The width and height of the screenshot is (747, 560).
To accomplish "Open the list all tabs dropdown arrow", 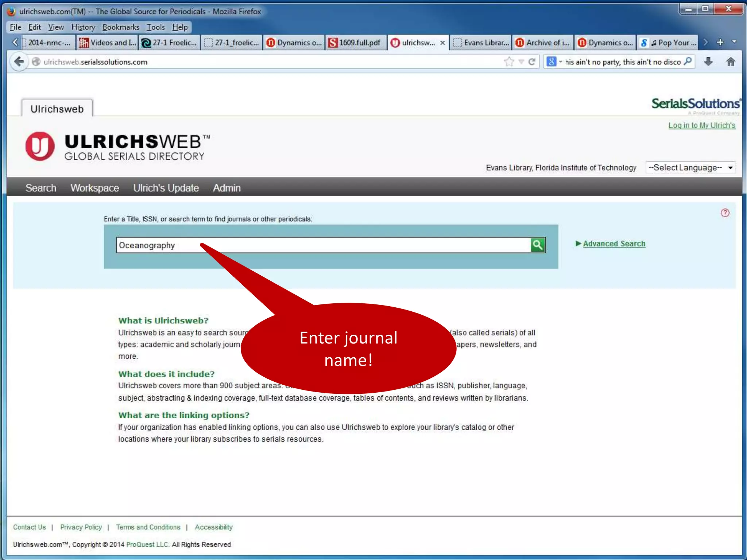I will click(x=734, y=42).
